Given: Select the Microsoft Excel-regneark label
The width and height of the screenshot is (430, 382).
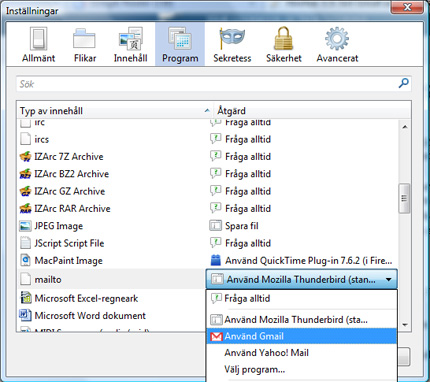Looking at the screenshot, I should [86, 298].
